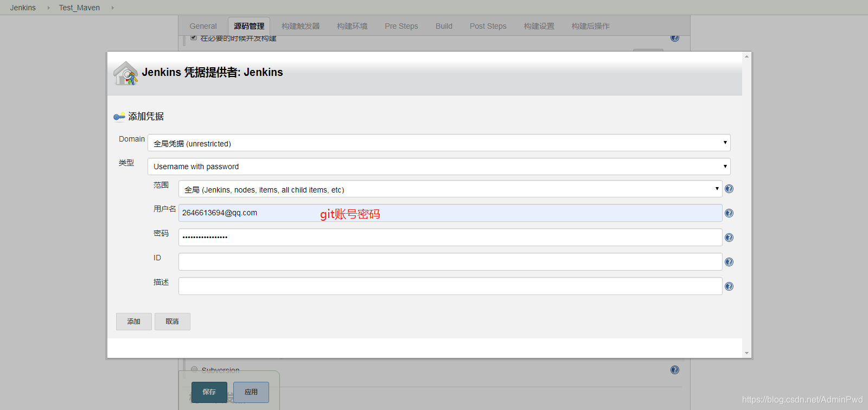
Task: Select the Subversion radio button
Action: [x=194, y=370]
